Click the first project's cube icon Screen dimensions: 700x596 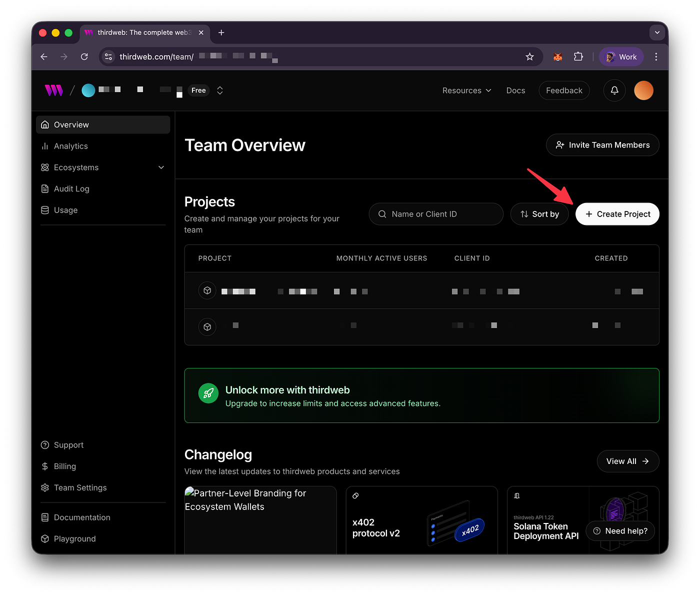(x=207, y=290)
